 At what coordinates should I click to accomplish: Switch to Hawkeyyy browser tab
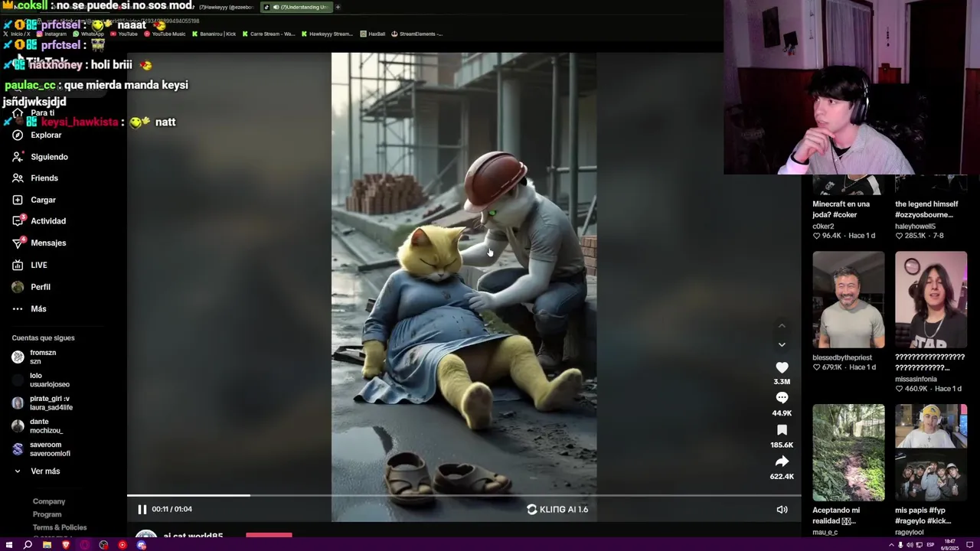pos(226,7)
